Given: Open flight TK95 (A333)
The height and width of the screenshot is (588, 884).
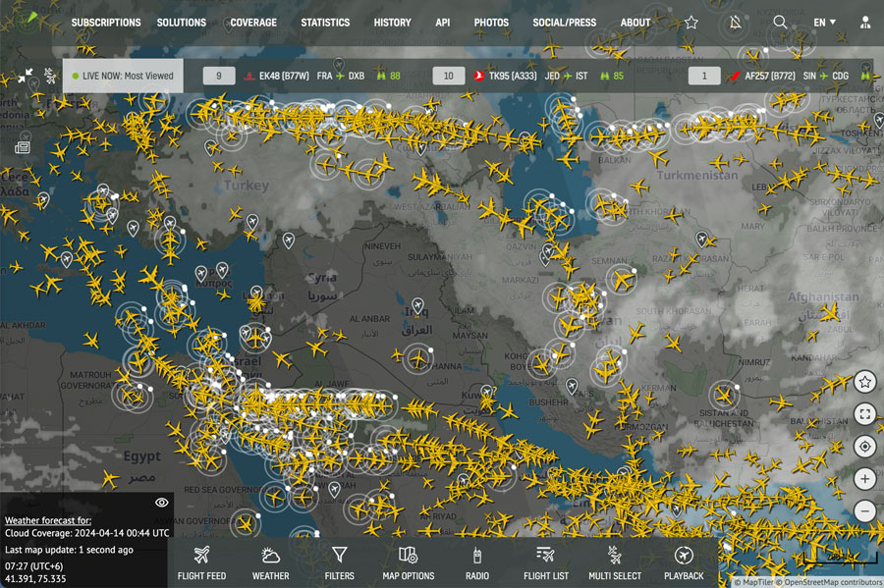Looking at the screenshot, I should click(513, 76).
